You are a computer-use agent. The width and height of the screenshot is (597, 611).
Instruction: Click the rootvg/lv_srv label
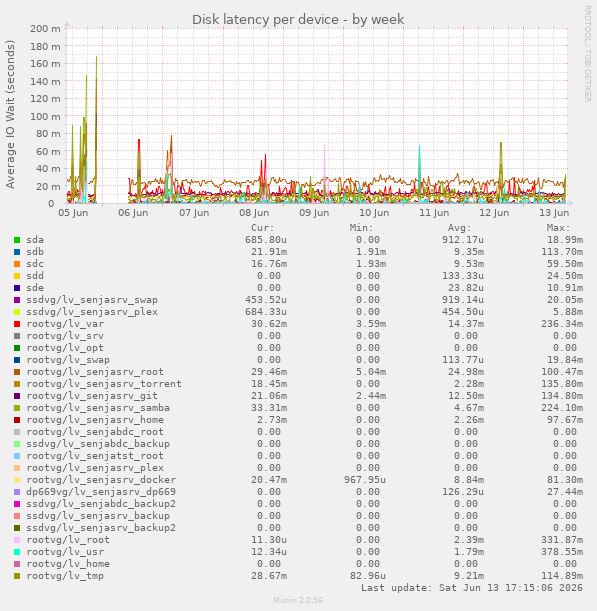pyautogui.click(x=65, y=336)
